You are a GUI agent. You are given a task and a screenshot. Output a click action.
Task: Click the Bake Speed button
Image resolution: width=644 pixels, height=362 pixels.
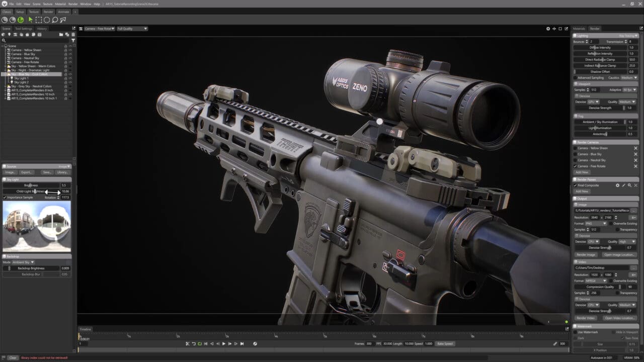(x=445, y=344)
